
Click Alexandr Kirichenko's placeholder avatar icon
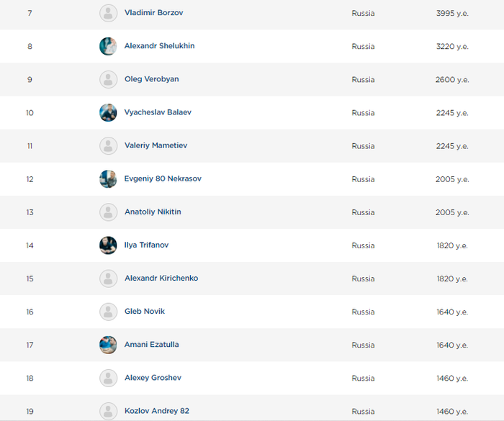click(x=108, y=279)
